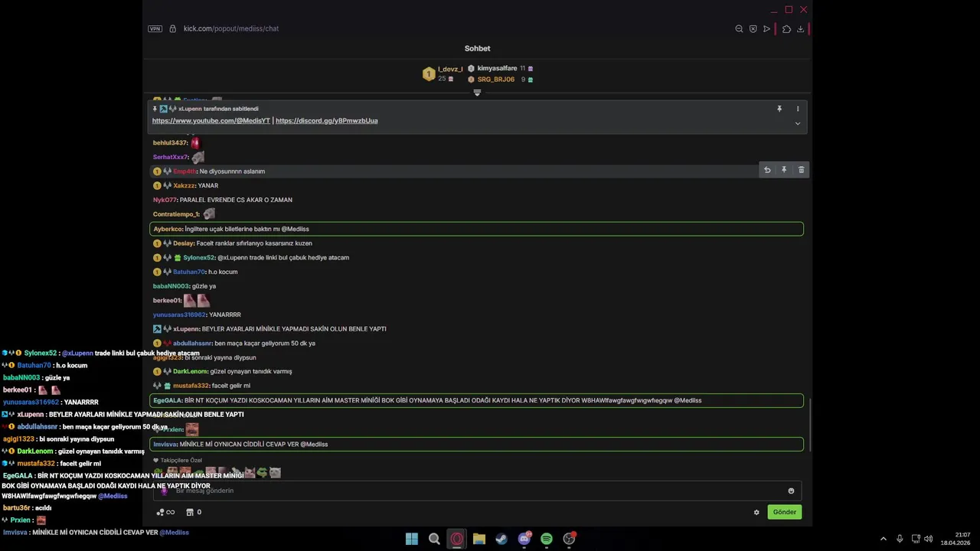
Task: Click the Bir mesaj gönderin input field
Action: (x=476, y=491)
